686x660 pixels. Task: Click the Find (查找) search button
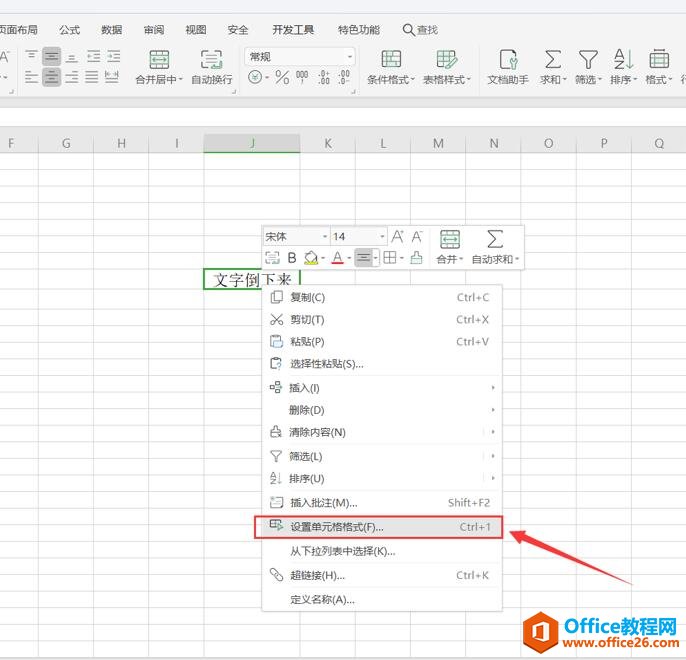(420, 30)
